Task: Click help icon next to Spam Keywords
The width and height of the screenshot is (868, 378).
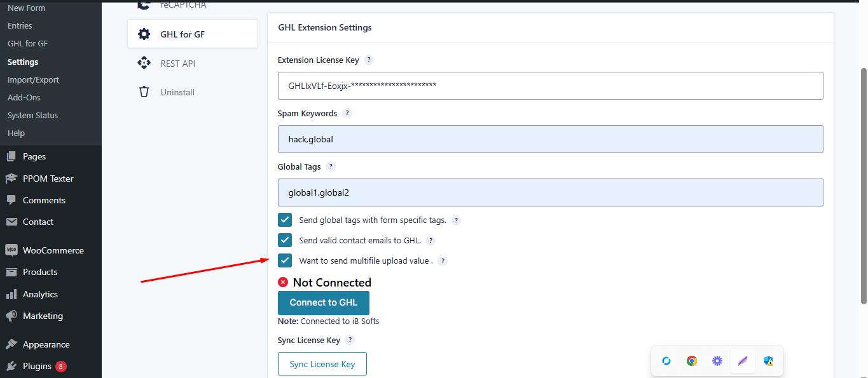Action: [x=347, y=113]
